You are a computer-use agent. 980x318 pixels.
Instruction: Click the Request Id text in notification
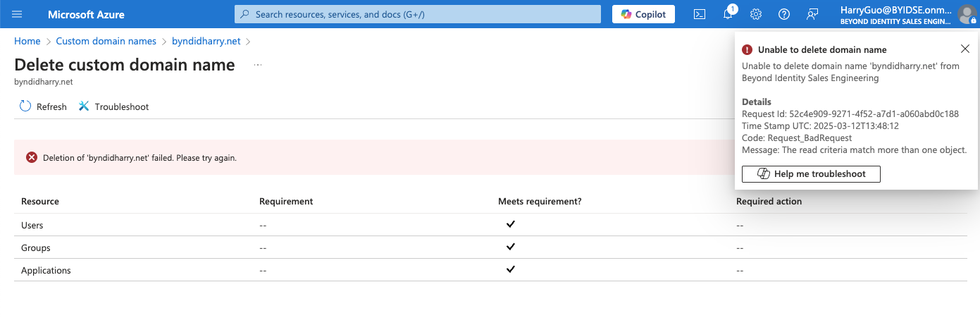[x=850, y=114]
